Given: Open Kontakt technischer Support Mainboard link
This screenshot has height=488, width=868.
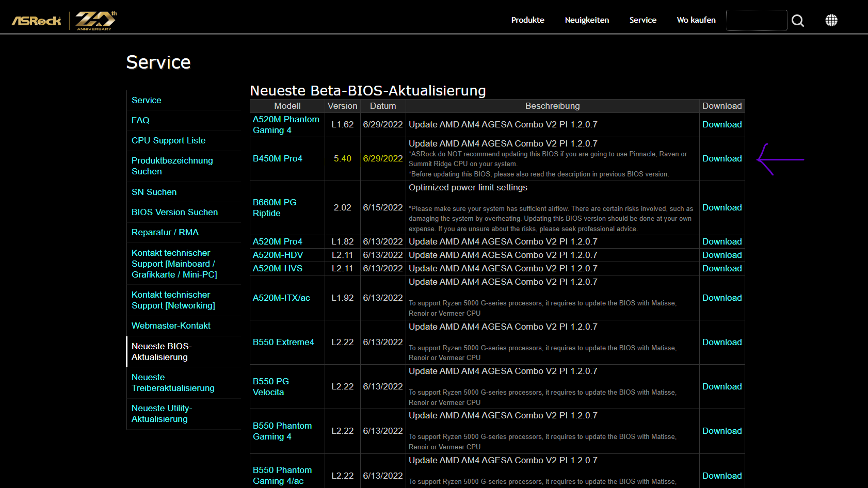Looking at the screenshot, I should [174, 264].
